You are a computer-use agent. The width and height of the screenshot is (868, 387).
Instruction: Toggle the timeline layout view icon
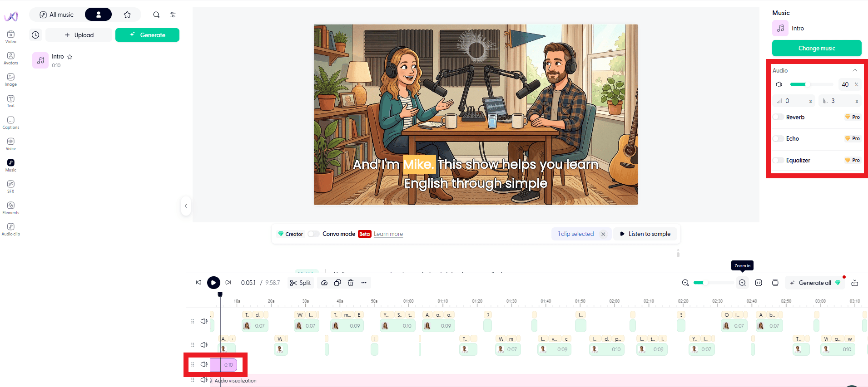tap(775, 283)
